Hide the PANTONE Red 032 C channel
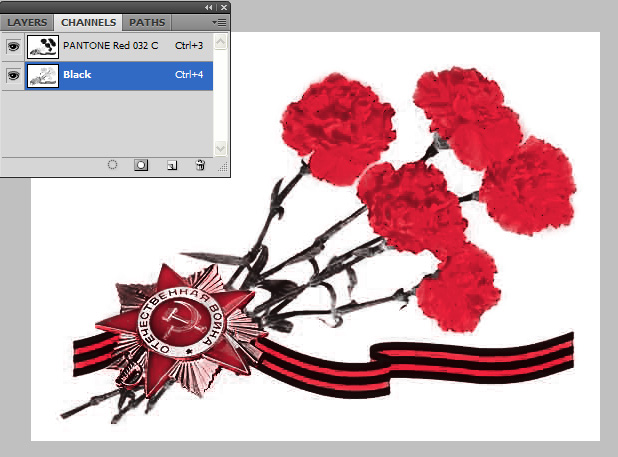The height and width of the screenshot is (457, 618). tap(13, 46)
